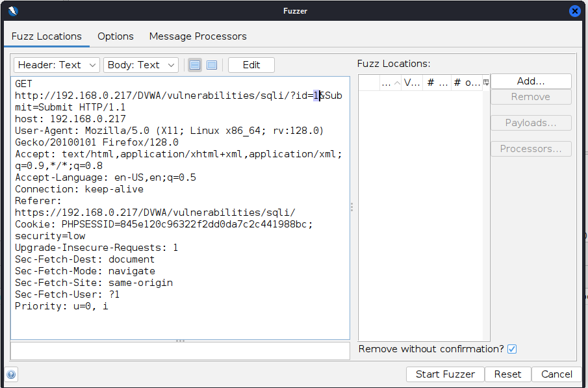Sort by the V... column header
Screen dimensions: 588x388
412,83
